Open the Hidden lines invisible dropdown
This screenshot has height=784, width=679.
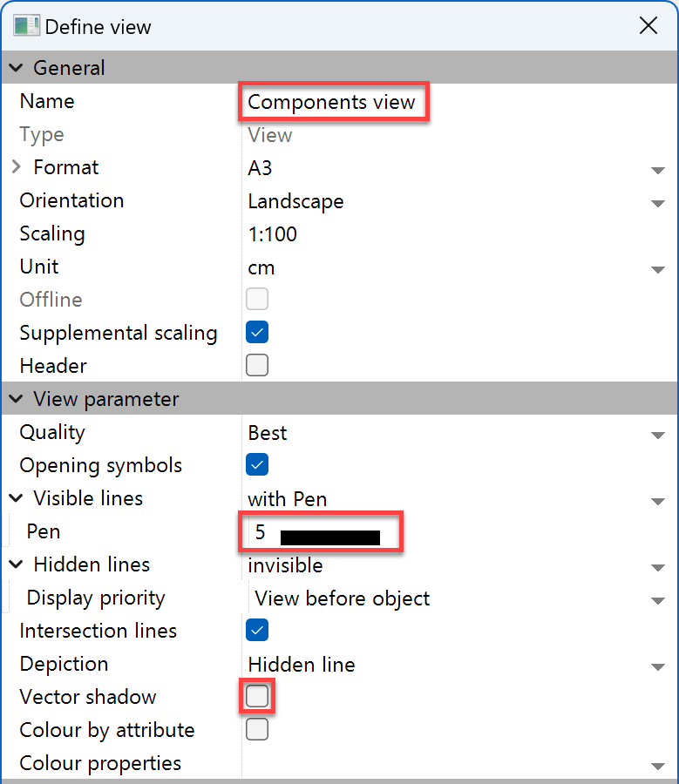pyautogui.click(x=658, y=567)
